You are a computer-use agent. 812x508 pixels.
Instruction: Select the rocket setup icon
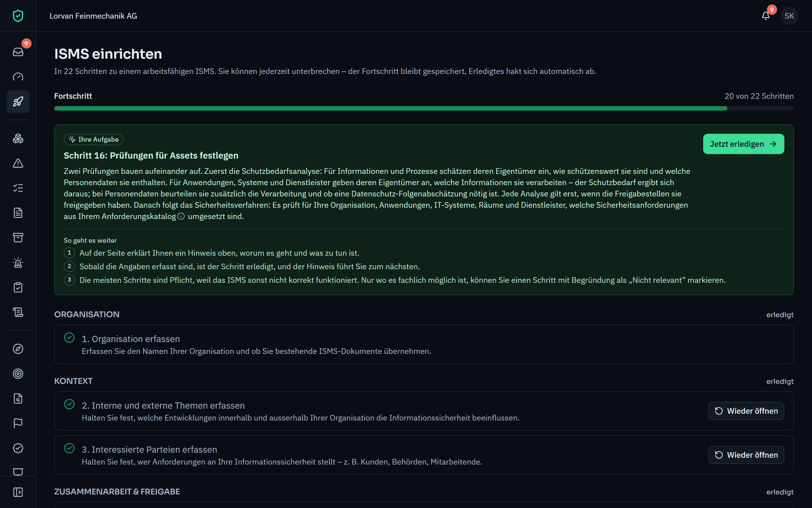[18, 102]
